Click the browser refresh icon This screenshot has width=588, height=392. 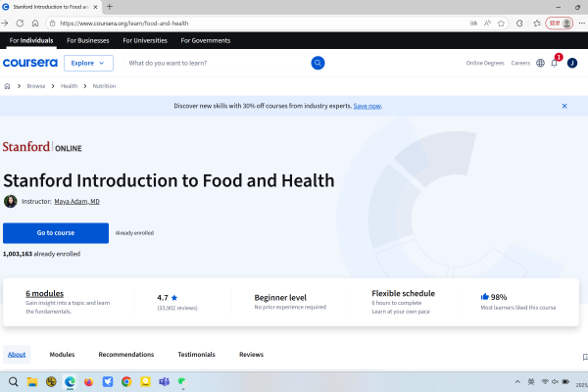click(20, 24)
